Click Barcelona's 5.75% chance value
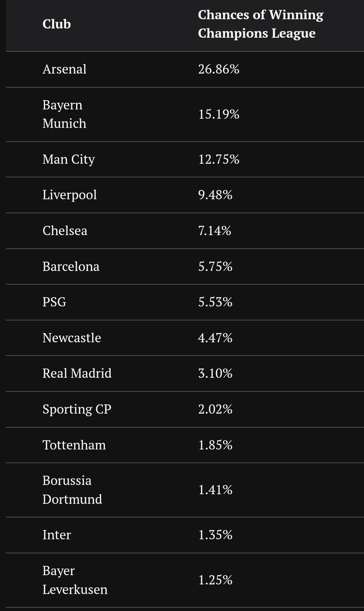This screenshot has width=364, height=611. 215,267
